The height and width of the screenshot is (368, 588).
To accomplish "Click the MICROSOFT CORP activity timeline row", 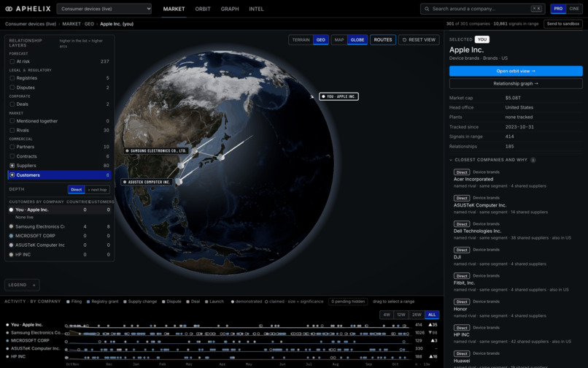I will pos(221,340).
